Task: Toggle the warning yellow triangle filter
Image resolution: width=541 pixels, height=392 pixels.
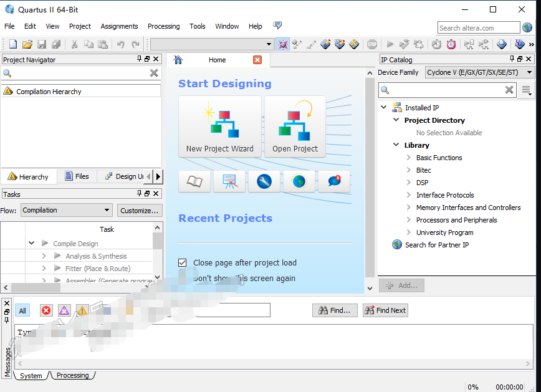Action: pyautogui.click(x=82, y=310)
